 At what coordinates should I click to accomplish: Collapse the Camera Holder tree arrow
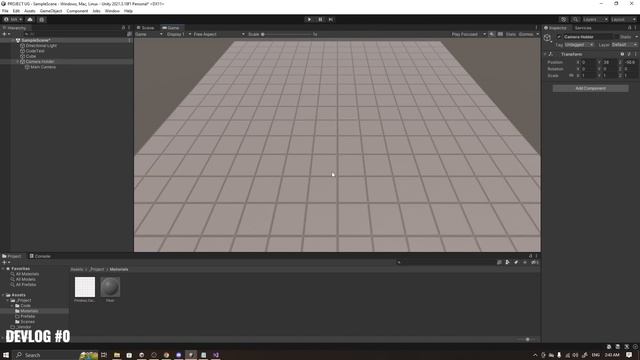click(x=18, y=62)
